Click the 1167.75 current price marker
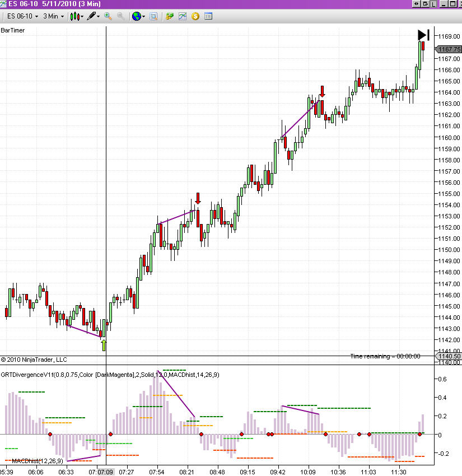 (448, 49)
